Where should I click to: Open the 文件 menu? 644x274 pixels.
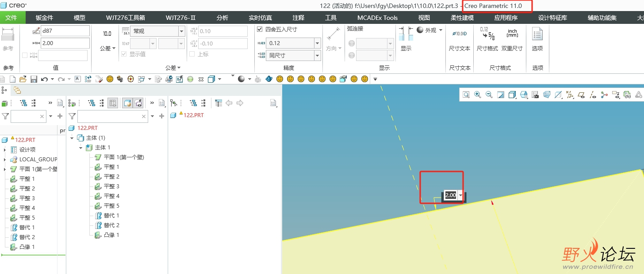11,18
